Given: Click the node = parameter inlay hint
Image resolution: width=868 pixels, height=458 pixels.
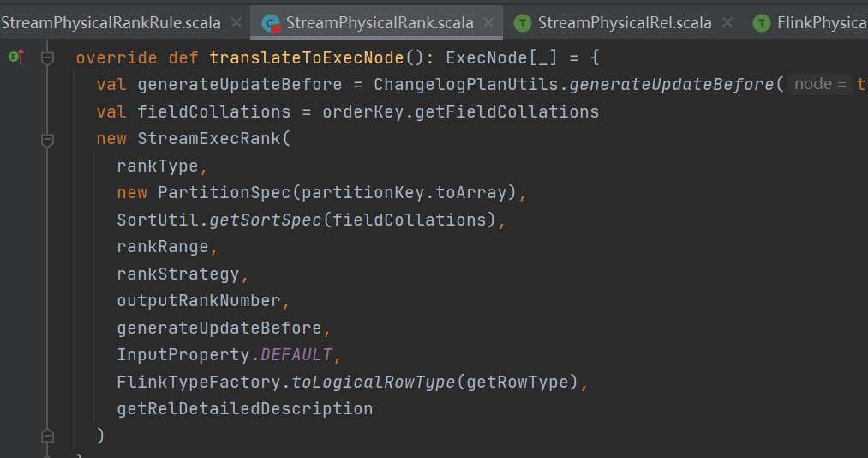Looking at the screenshot, I should point(820,84).
